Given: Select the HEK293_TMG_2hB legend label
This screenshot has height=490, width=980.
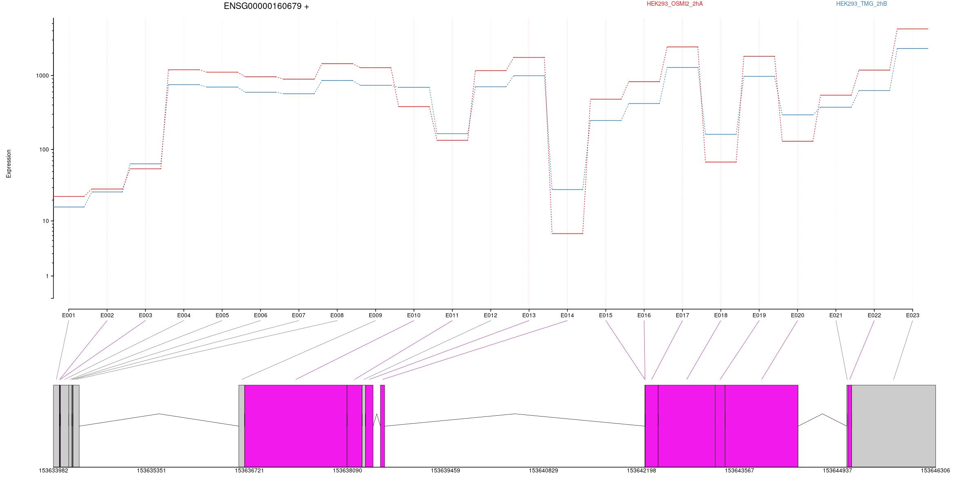Looking at the screenshot, I should [x=862, y=4].
